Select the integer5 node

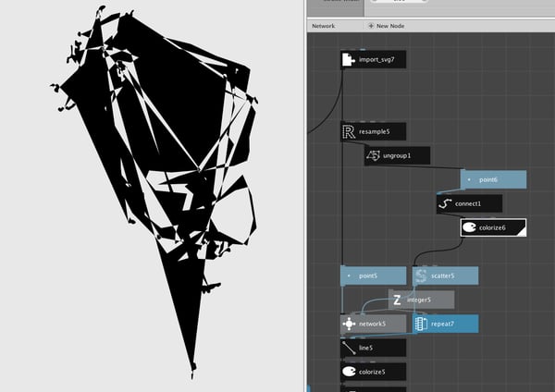422,300
